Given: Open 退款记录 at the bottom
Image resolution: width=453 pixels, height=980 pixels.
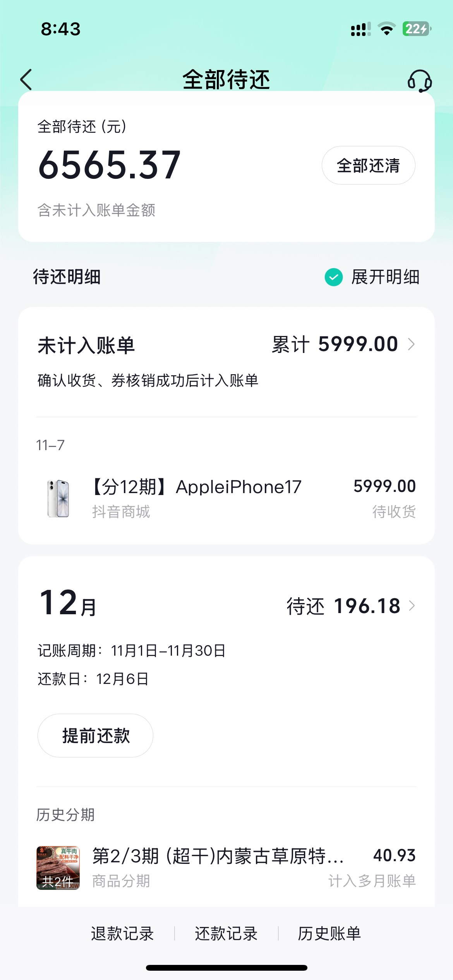Looking at the screenshot, I should point(122,933).
